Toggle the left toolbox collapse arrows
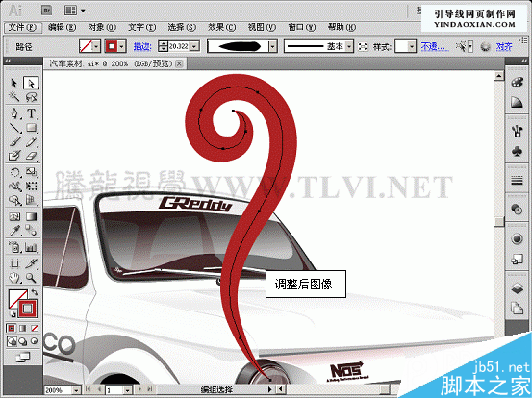The width and height of the screenshot is (532, 398). pos(8,61)
